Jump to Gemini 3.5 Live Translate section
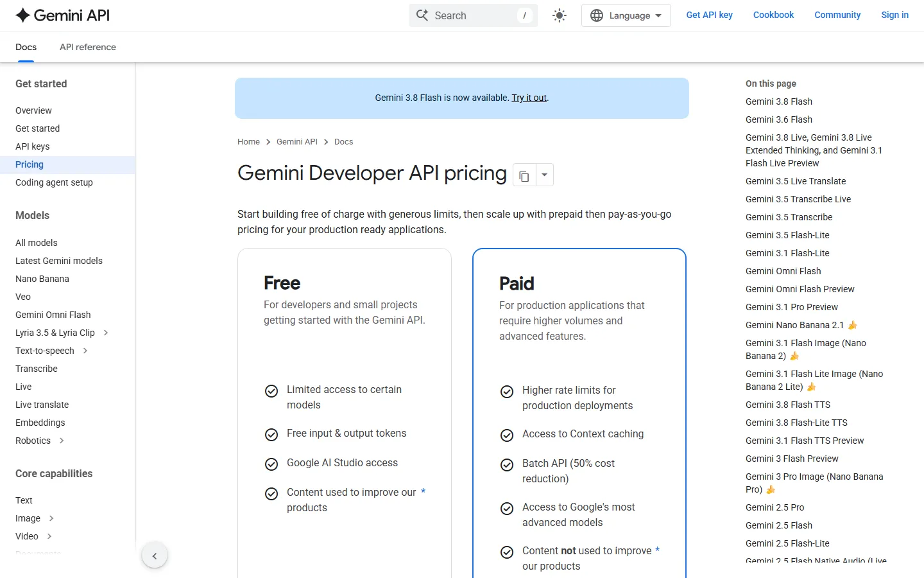This screenshot has height=578, width=924. [x=796, y=181]
